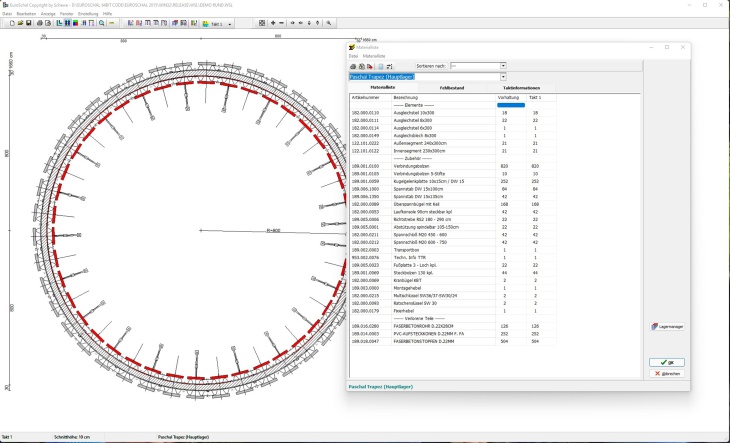Zoom out with the minus icon
The width and height of the screenshot is (730, 443).
point(282,23)
